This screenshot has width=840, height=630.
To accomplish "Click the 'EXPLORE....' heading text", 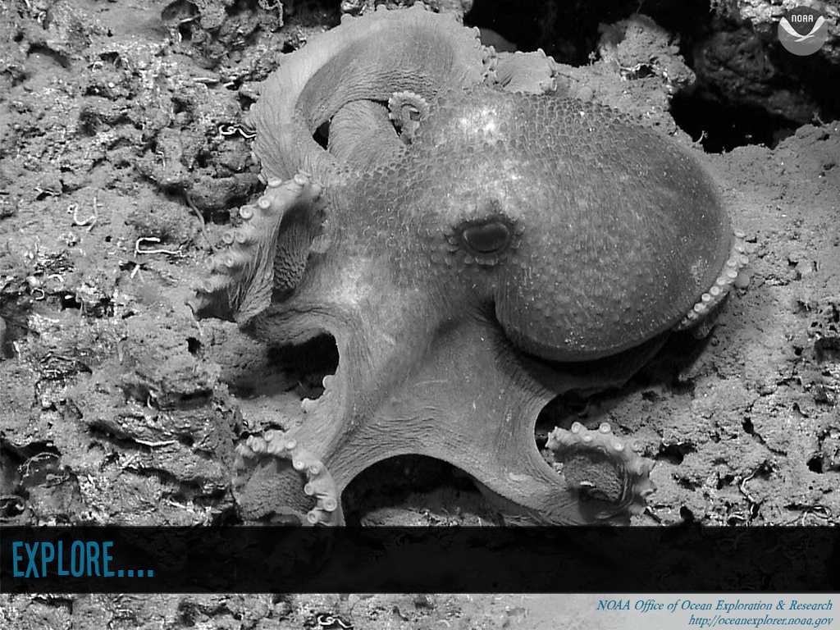I will [x=83, y=559].
